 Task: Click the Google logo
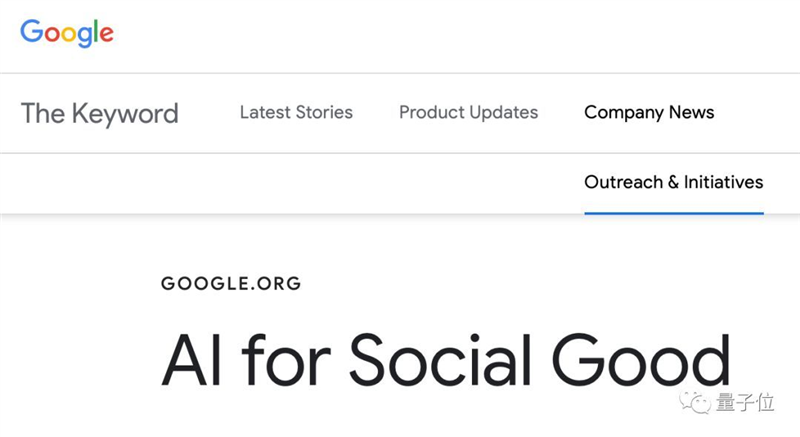tap(67, 32)
